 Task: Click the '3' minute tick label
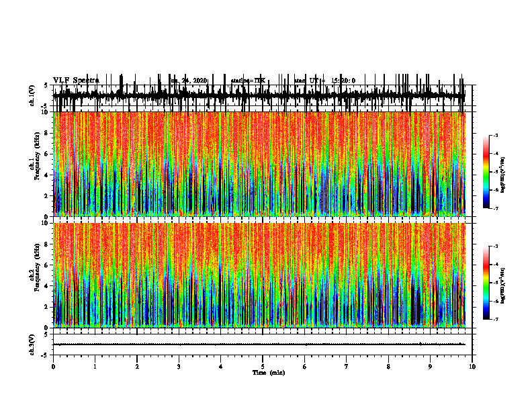(179, 367)
